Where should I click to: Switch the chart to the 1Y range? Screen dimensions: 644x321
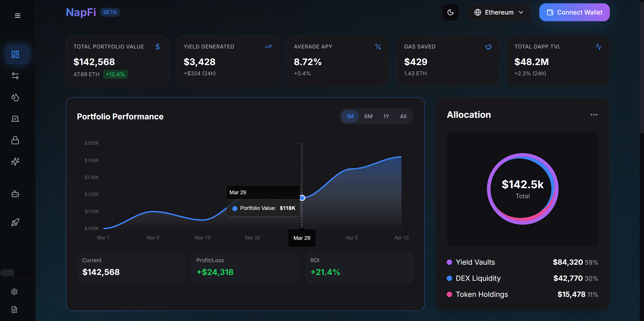tap(386, 116)
